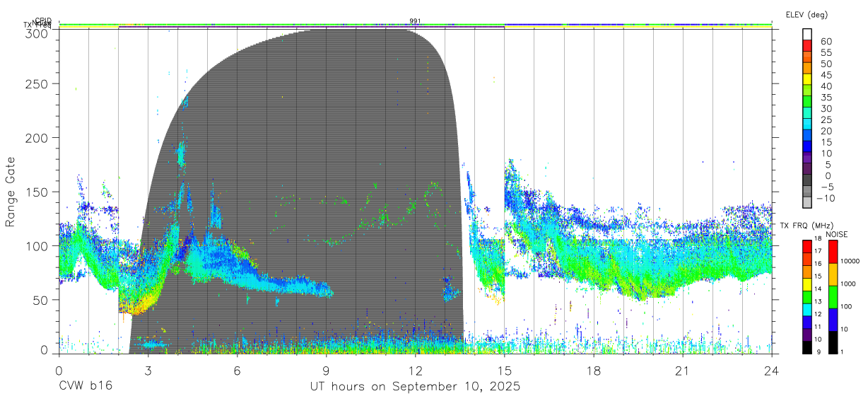868x401 pixels.
Task: Click TX FRQ legend label '17'
Action: click(x=817, y=250)
